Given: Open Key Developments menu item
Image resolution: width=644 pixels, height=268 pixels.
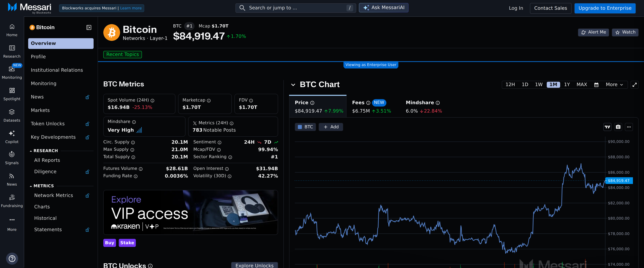Looking at the screenshot, I should point(61,137).
